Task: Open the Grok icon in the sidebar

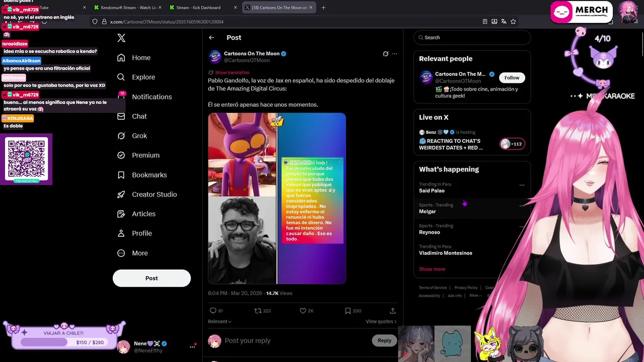Action: pos(121,136)
